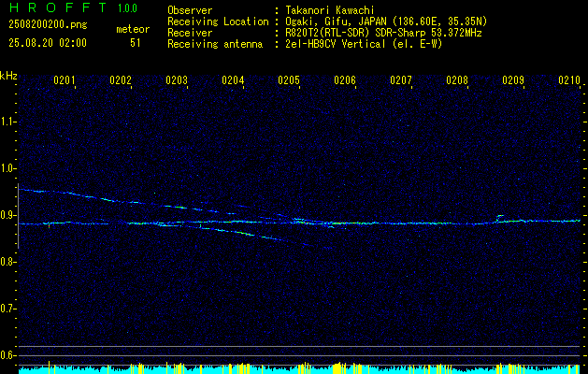Click the 0.9 kHz axis label

[7, 215]
